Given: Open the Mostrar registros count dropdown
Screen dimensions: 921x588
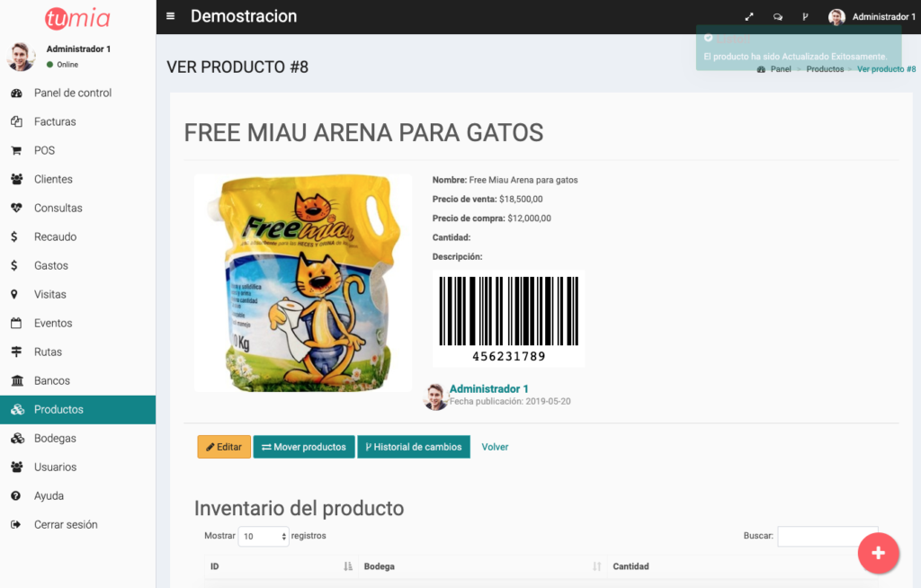Looking at the screenshot, I should click(264, 537).
